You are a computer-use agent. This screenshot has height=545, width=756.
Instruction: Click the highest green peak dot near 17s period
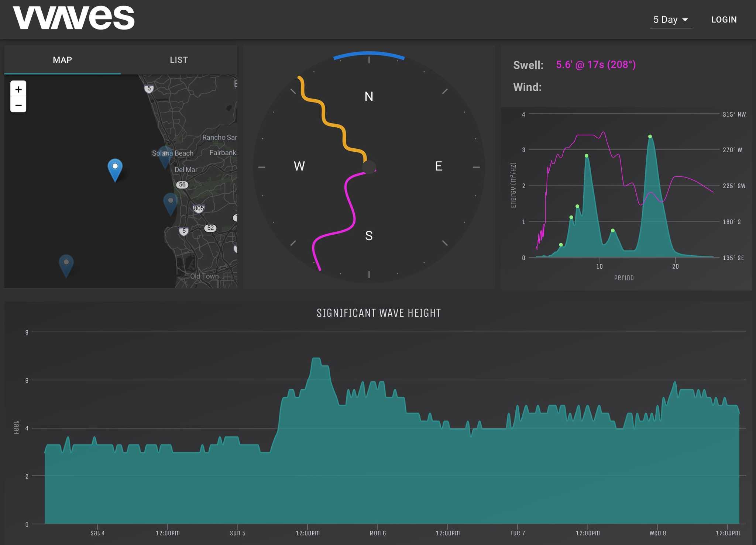650,137
